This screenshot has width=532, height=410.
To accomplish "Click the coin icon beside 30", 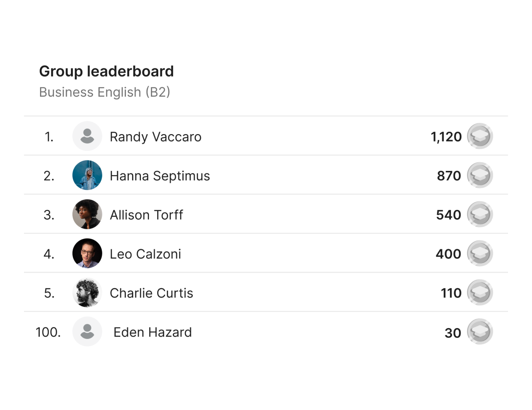I will [480, 332].
